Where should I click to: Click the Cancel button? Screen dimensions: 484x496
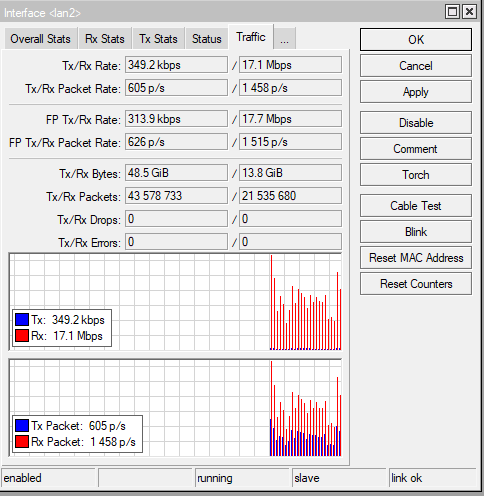pyautogui.click(x=416, y=66)
